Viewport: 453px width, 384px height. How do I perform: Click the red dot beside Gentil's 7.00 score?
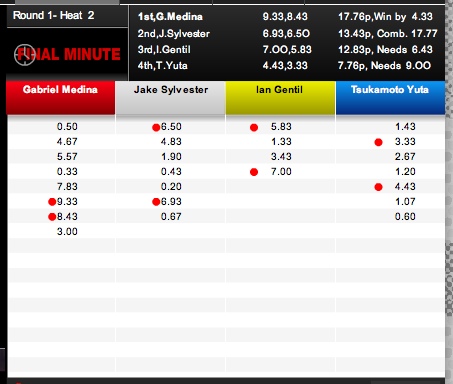[254, 172]
